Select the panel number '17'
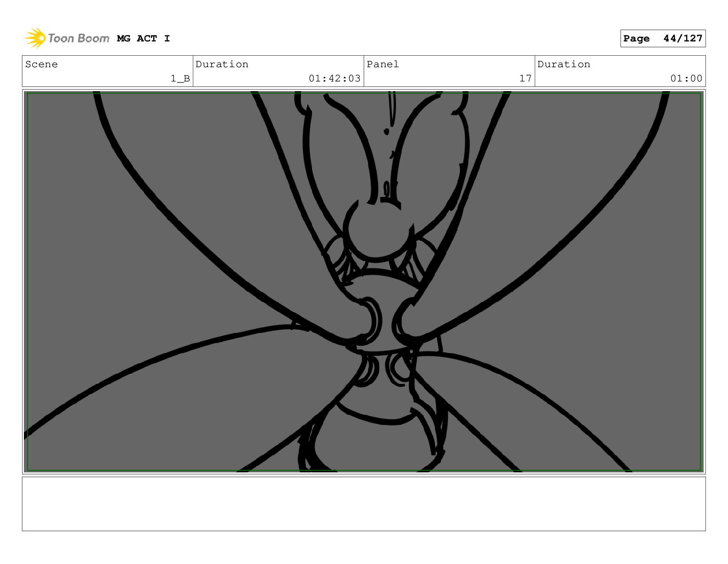This screenshot has width=728, height=564. (x=526, y=78)
